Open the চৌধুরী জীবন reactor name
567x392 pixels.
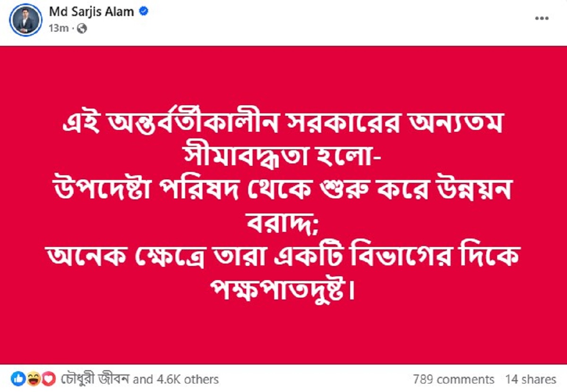click(95, 379)
